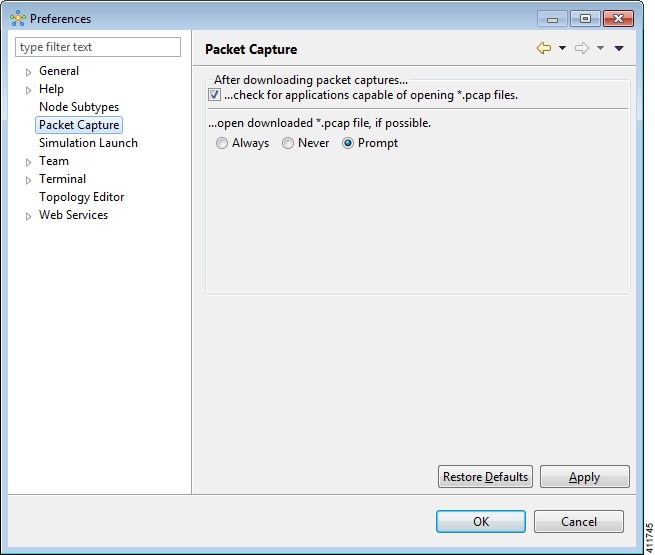Open the Node Subtypes preferences page
The width and height of the screenshot is (655, 555).
tap(79, 107)
